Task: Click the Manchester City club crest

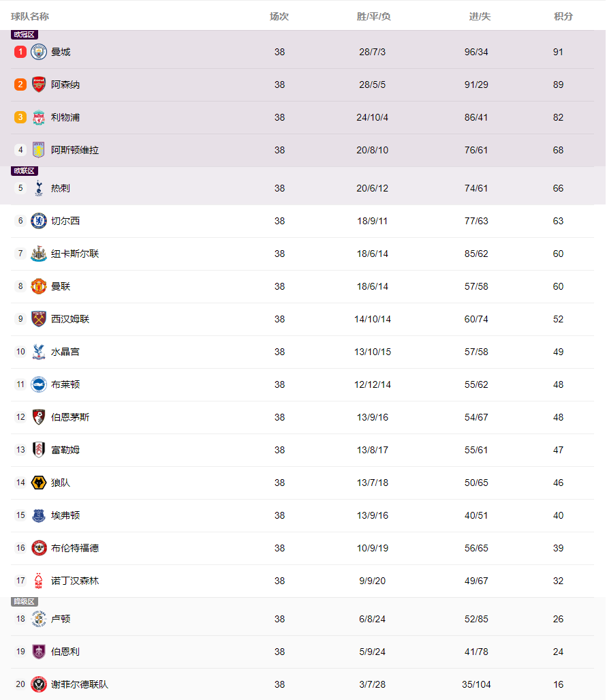Action: [39, 52]
